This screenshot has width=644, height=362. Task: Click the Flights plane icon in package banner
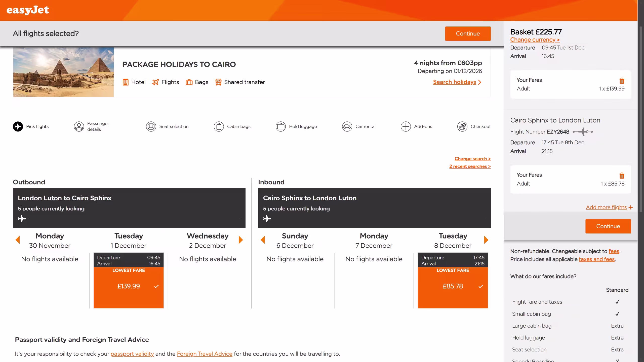click(x=155, y=82)
